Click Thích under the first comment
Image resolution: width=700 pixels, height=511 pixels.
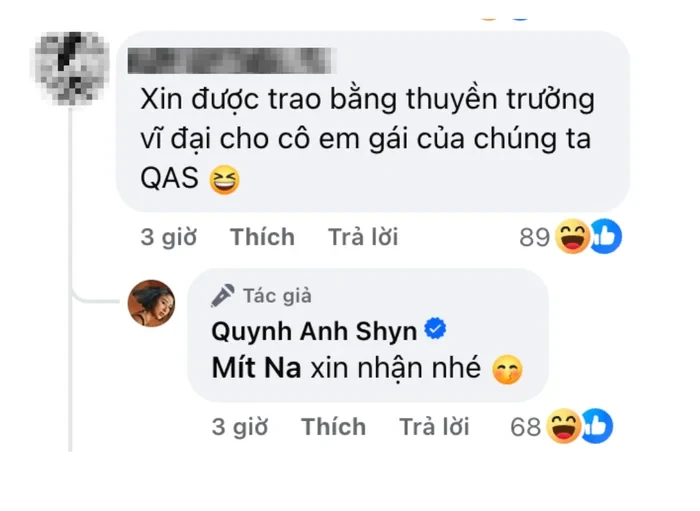(262, 237)
